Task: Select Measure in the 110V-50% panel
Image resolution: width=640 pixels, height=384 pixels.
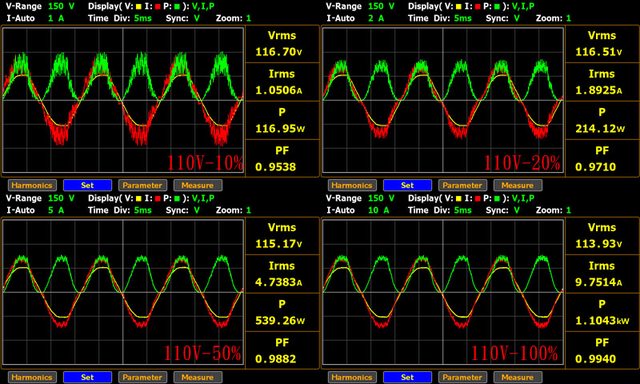Action: (198, 377)
